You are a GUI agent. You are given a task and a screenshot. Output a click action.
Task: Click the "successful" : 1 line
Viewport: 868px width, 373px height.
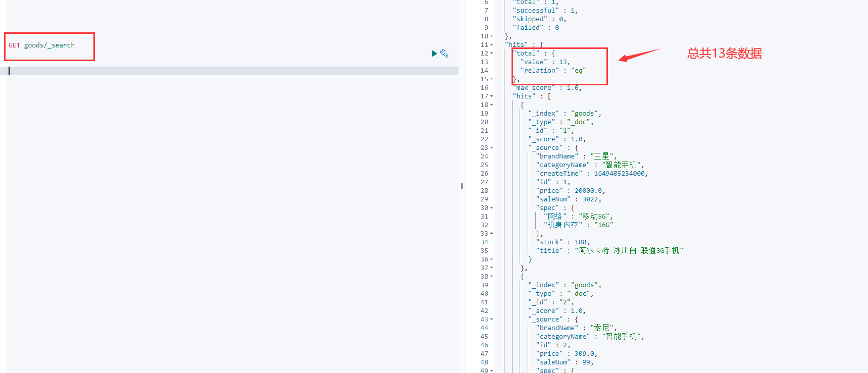click(545, 11)
